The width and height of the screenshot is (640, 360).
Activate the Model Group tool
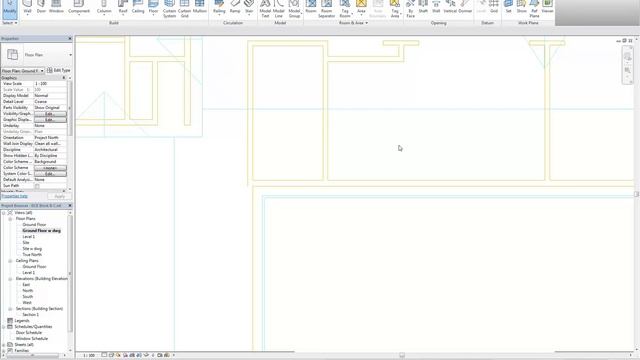click(294, 9)
